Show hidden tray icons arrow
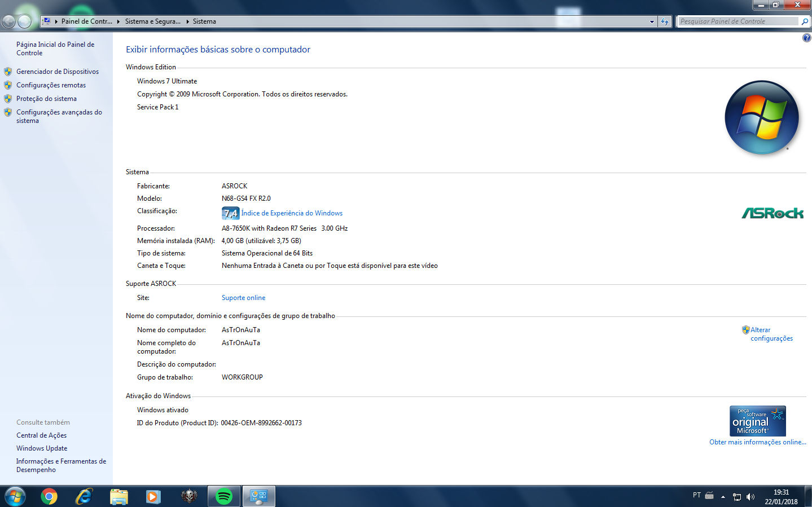Screen dimensions: 812x507 (x=723, y=497)
